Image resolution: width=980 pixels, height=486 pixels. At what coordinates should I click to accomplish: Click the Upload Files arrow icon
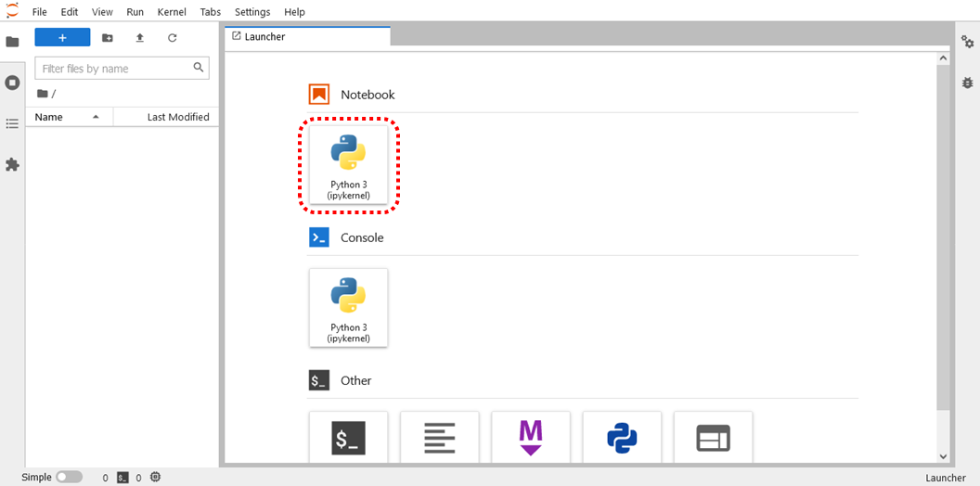[140, 38]
